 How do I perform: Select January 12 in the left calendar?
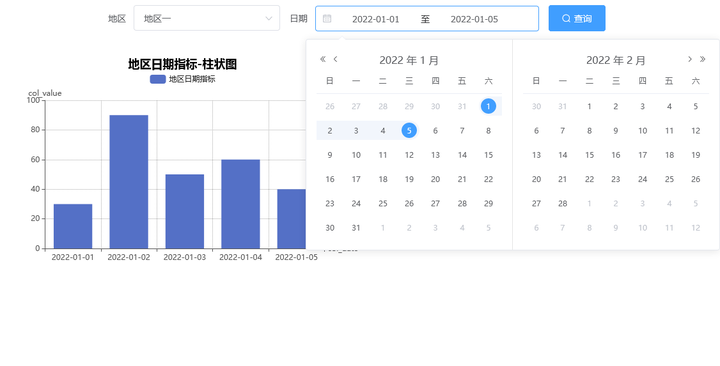pos(409,155)
